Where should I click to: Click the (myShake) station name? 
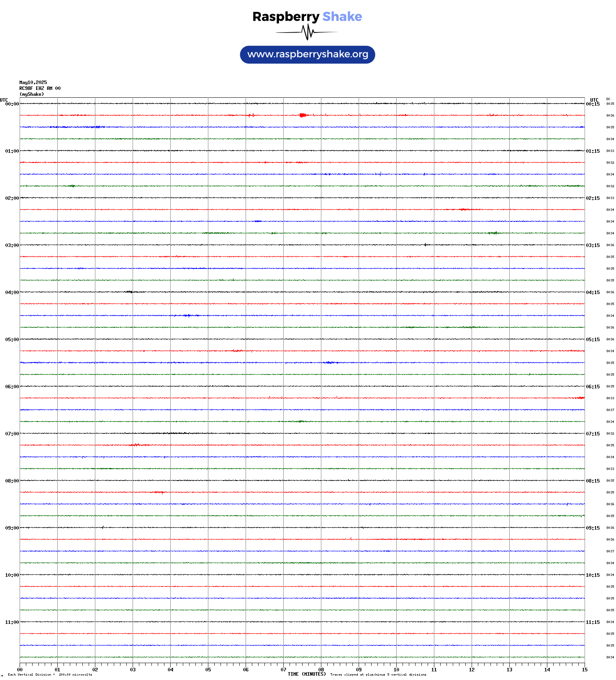tap(32, 94)
